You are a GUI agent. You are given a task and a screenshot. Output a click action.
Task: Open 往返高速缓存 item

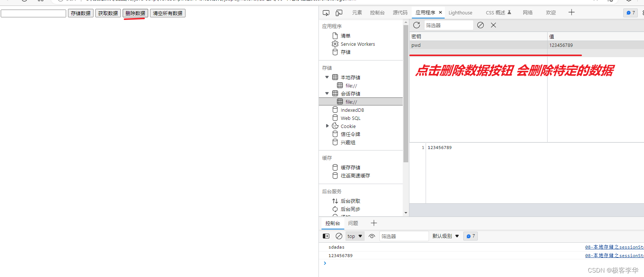click(355, 176)
